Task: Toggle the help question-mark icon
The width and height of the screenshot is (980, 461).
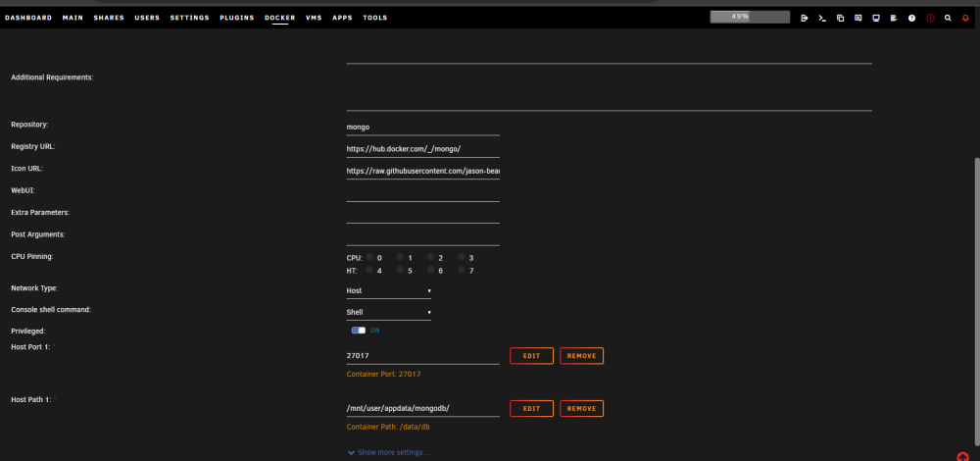Action: point(911,18)
